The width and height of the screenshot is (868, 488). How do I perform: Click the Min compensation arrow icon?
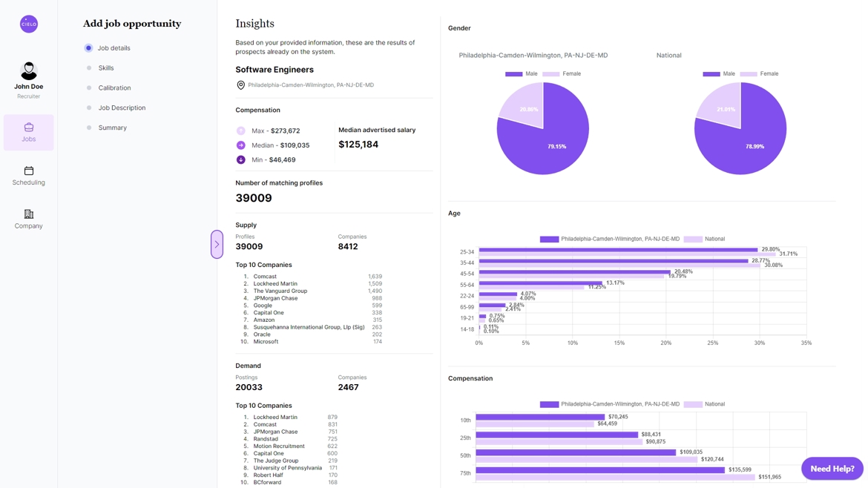pyautogui.click(x=240, y=159)
